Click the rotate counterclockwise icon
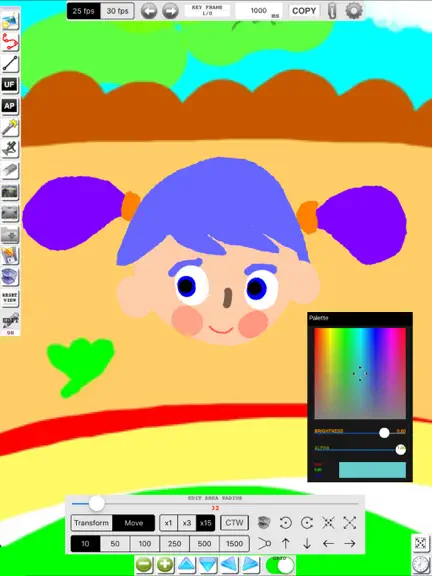Viewport: 432px width, 576px height. 285,522
